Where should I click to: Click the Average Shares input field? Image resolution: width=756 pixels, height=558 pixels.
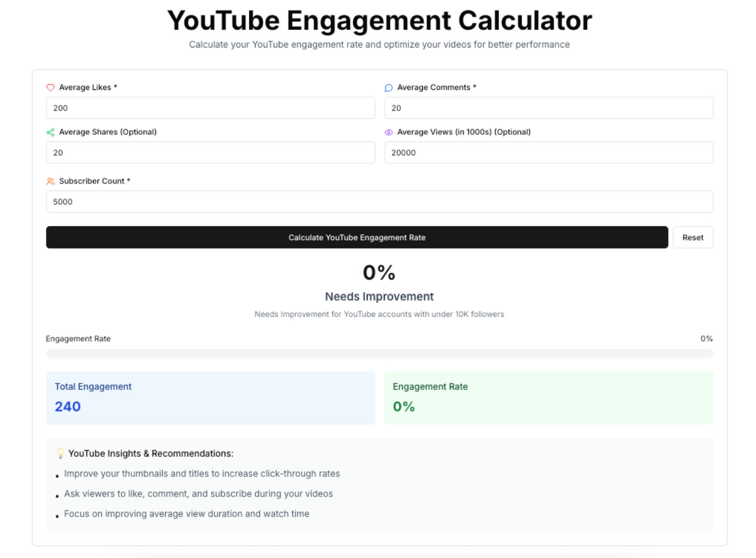coord(210,152)
